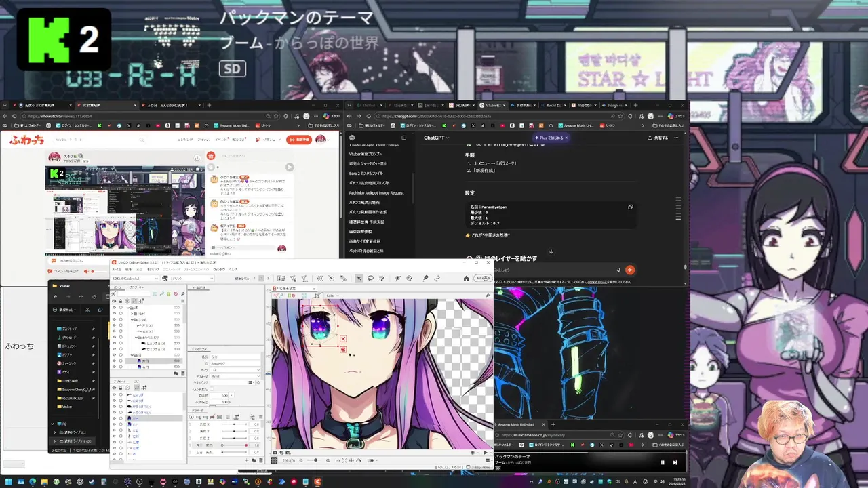The width and height of the screenshot is (868, 488).
Task: Toggle the eye icon in Parts panel header
Action: (x=114, y=301)
